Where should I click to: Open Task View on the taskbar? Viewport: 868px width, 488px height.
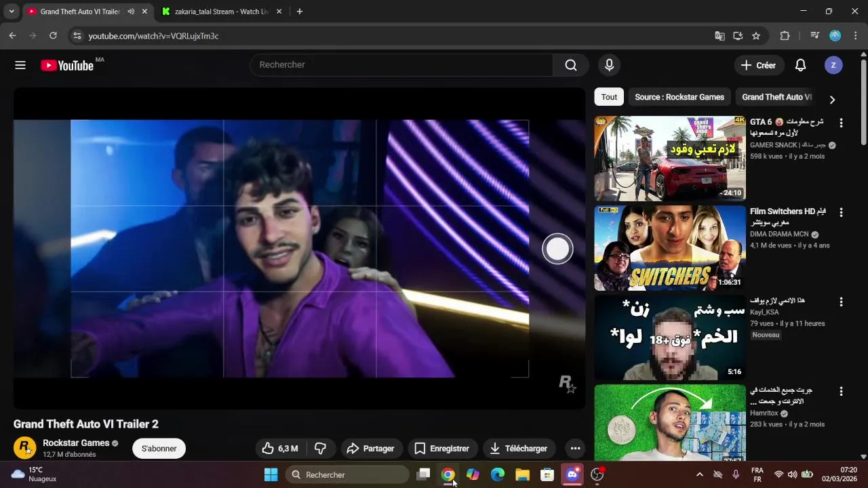[x=423, y=474]
